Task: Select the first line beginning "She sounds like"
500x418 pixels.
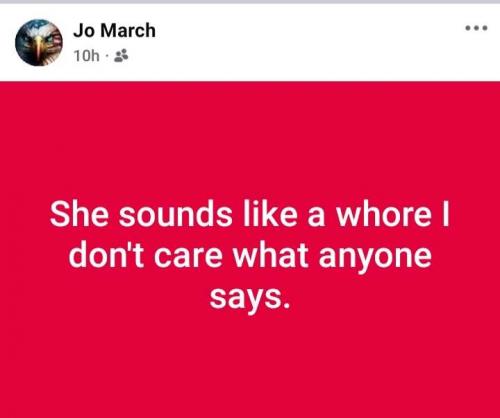Action: tap(250, 214)
